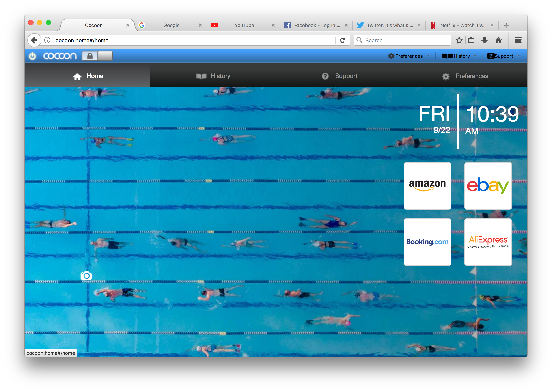Image resolution: width=552 pixels, height=392 pixels.
Task: Click the browser home icon
Action: click(499, 40)
